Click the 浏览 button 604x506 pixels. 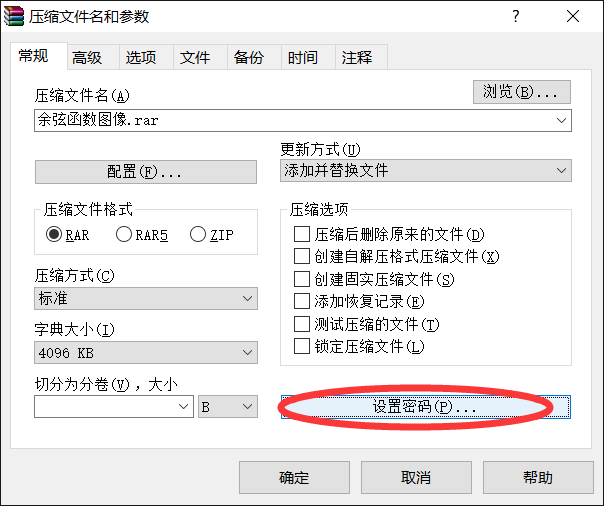click(521, 92)
